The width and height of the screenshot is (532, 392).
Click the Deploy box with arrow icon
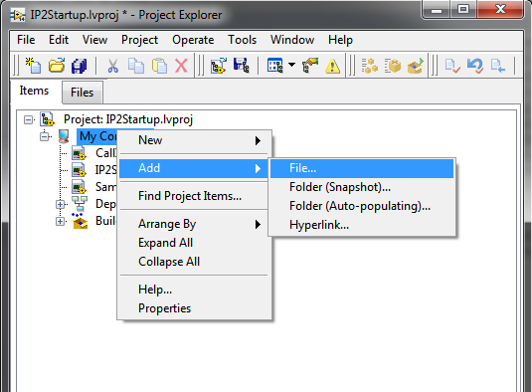pos(416,66)
